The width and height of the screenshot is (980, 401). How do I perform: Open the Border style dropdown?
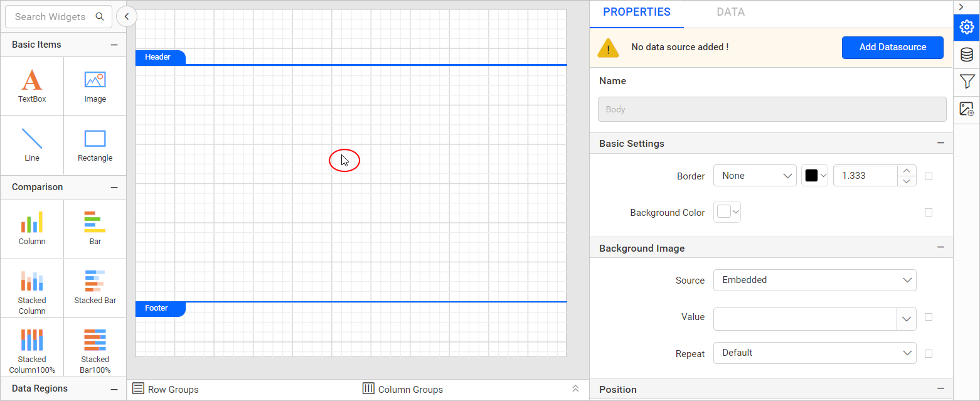pos(755,176)
